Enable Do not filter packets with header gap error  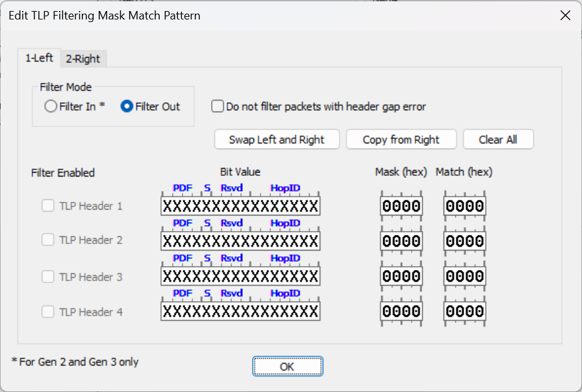pos(218,106)
